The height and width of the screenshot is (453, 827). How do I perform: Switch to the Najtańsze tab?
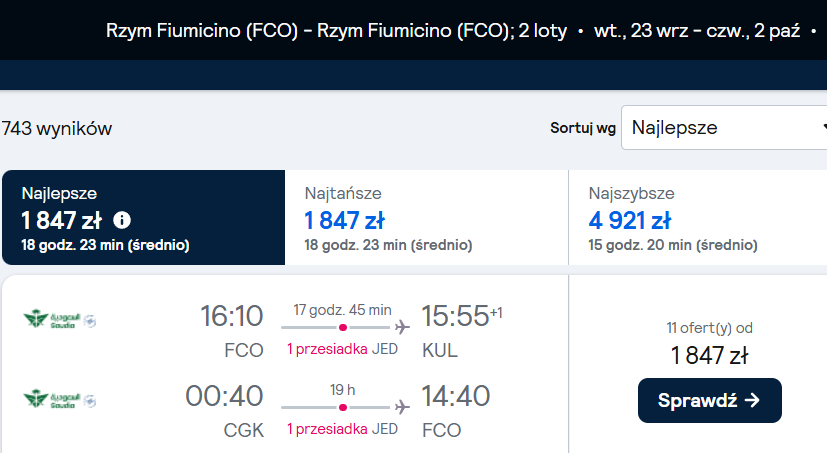tap(426, 217)
